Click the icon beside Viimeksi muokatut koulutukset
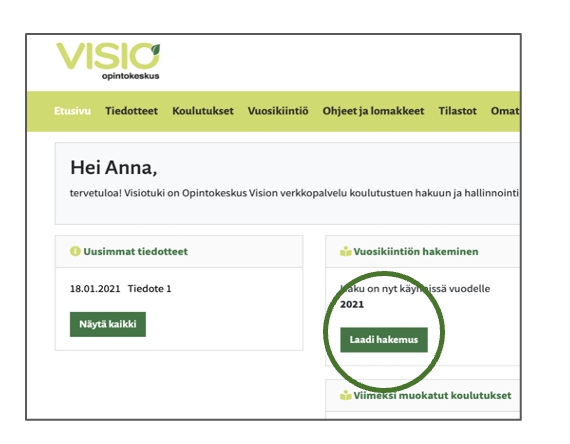This screenshot has height=444, width=570. pyautogui.click(x=345, y=395)
